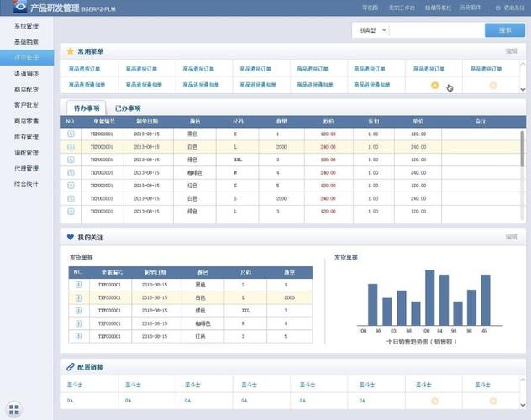Open detail icon of 红色 row in 发货单据 table
The height and width of the screenshot is (420, 531).
[x=79, y=336]
